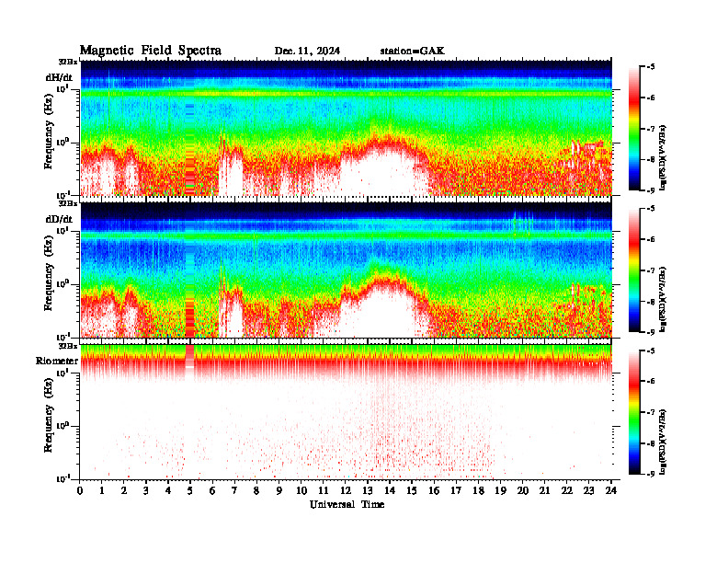Select the "dH/dt" panel label
Screen dimensions: 728x563
click(59, 77)
